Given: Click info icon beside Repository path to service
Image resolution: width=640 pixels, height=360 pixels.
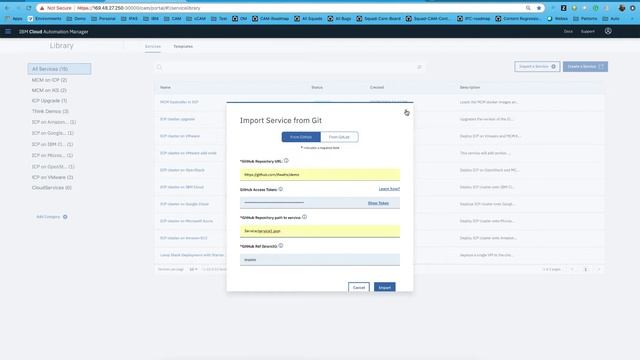Looking at the screenshot, I should click(x=304, y=217).
